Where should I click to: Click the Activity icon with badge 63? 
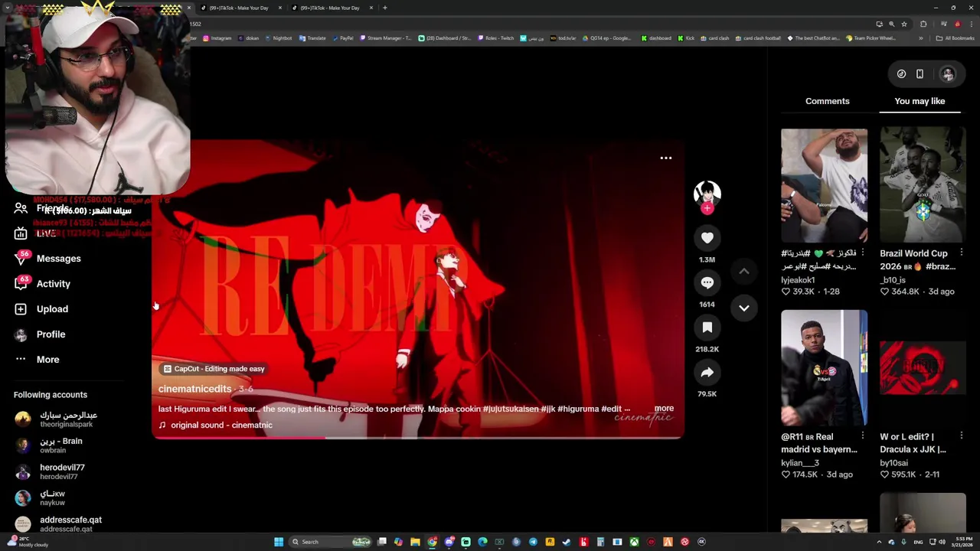(21, 284)
